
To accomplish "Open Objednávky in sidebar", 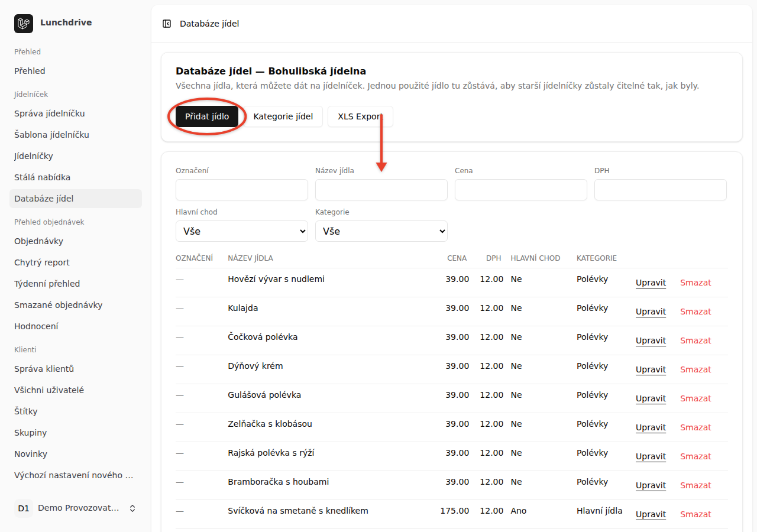I will point(76,241).
